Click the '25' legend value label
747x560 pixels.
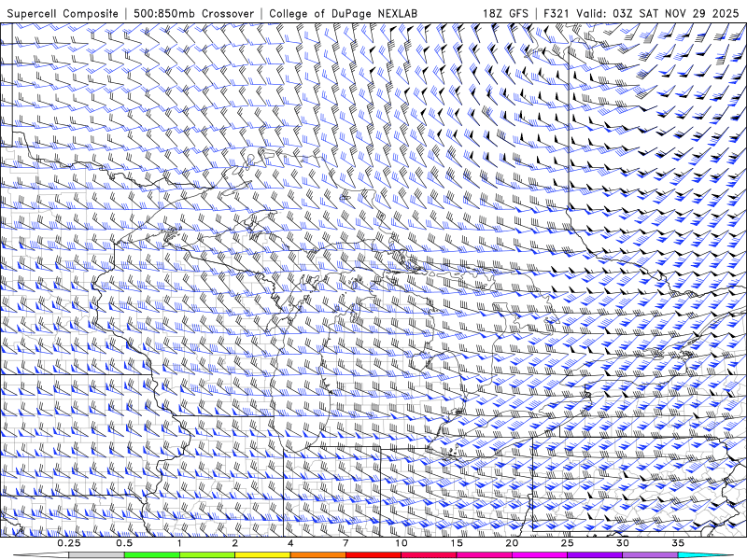click(x=568, y=543)
